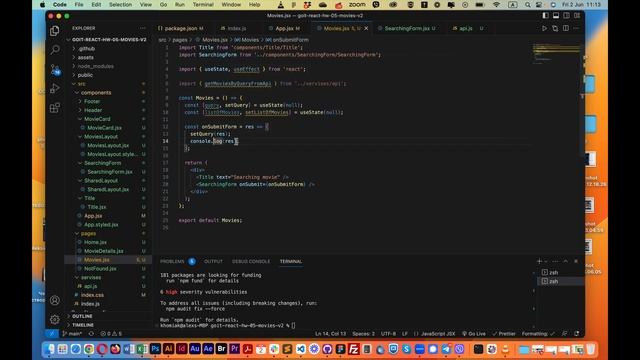Open new terminal profile dropdown arrow
This screenshot has width=640, height=360.
coord(546,261)
